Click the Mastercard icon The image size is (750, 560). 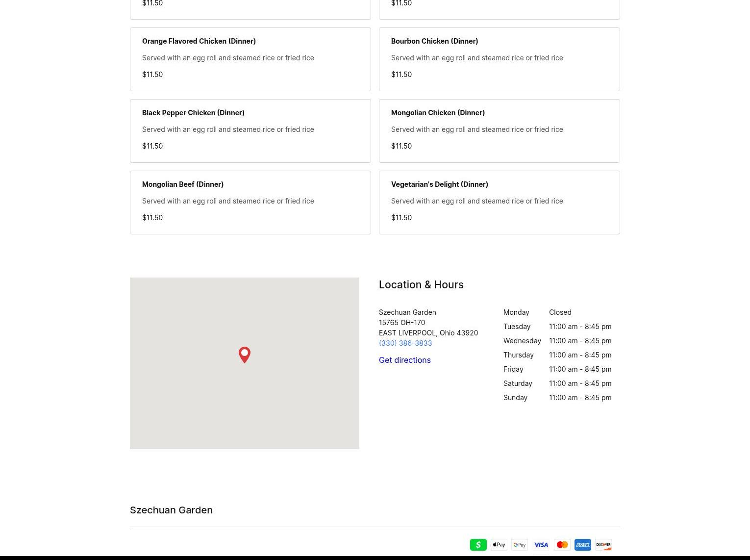pos(562,544)
